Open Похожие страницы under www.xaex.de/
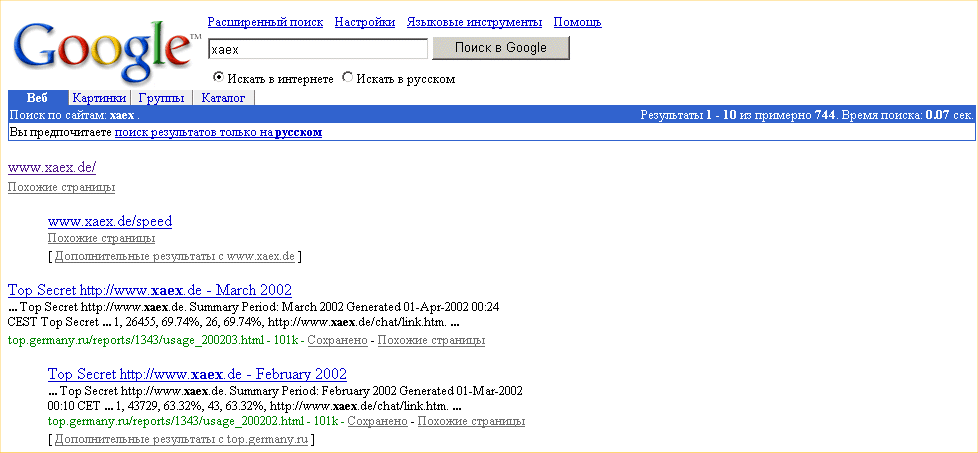978x453 pixels. tap(61, 187)
